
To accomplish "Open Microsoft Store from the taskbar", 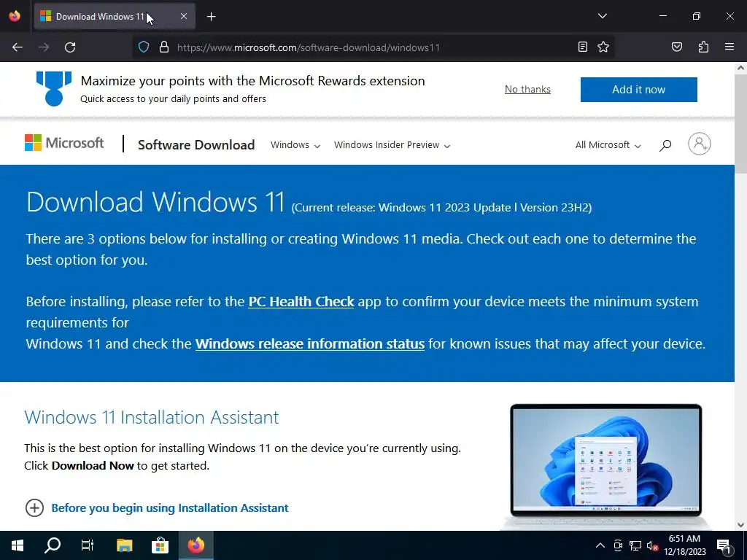I will click(x=160, y=545).
